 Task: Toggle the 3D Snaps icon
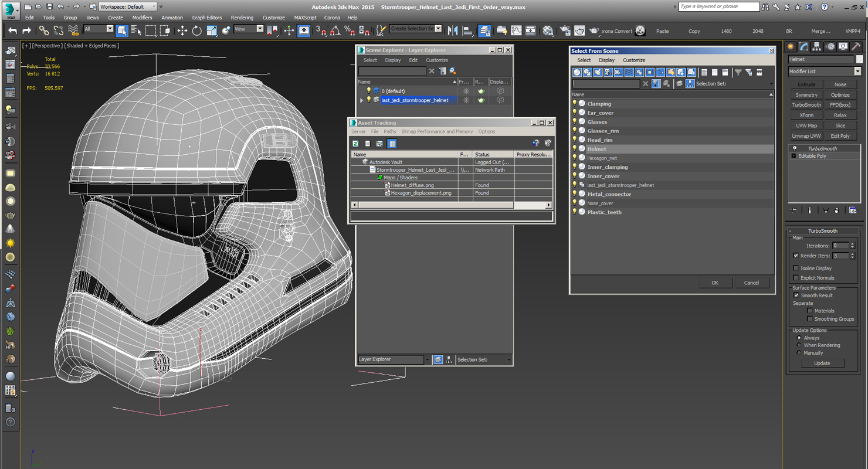(321, 30)
